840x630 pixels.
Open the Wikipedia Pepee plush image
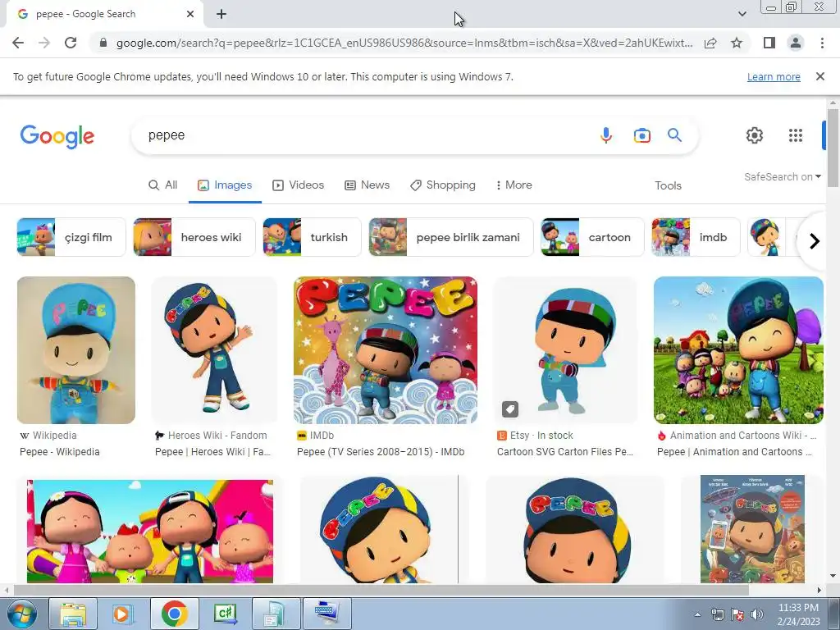[76, 350]
